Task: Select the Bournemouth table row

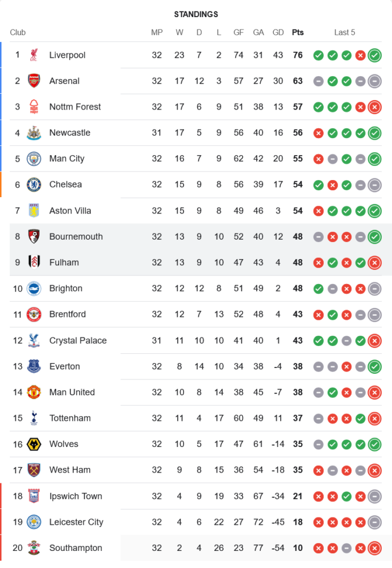Action: [x=199, y=236]
